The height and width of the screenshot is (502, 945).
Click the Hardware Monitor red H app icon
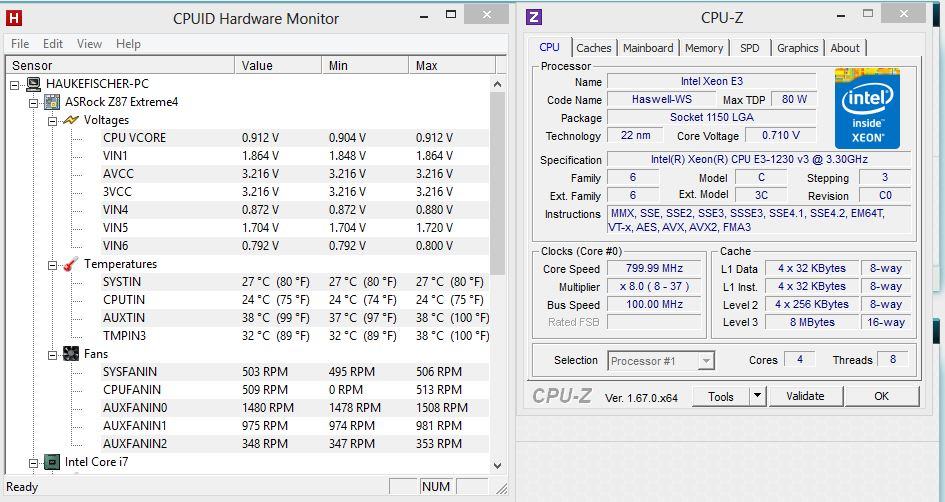13,17
